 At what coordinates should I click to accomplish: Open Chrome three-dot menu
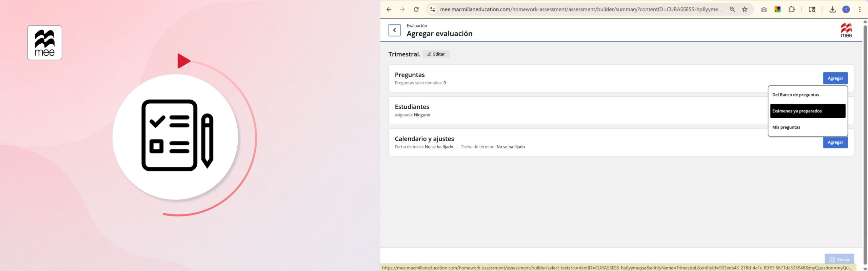pos(860,9)
